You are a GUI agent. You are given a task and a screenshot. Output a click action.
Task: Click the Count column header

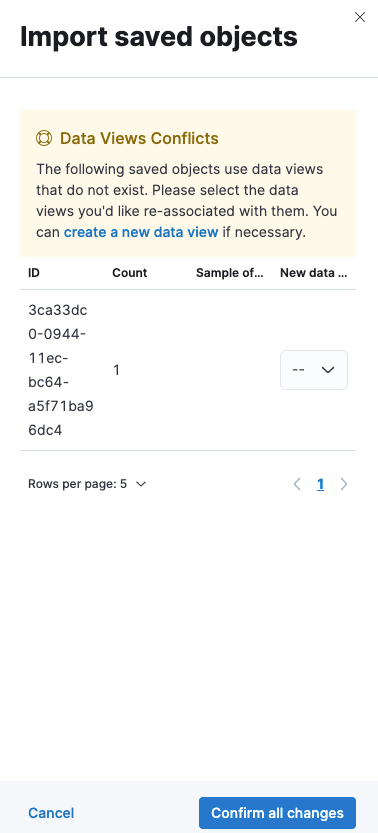(x=130, y=273)
